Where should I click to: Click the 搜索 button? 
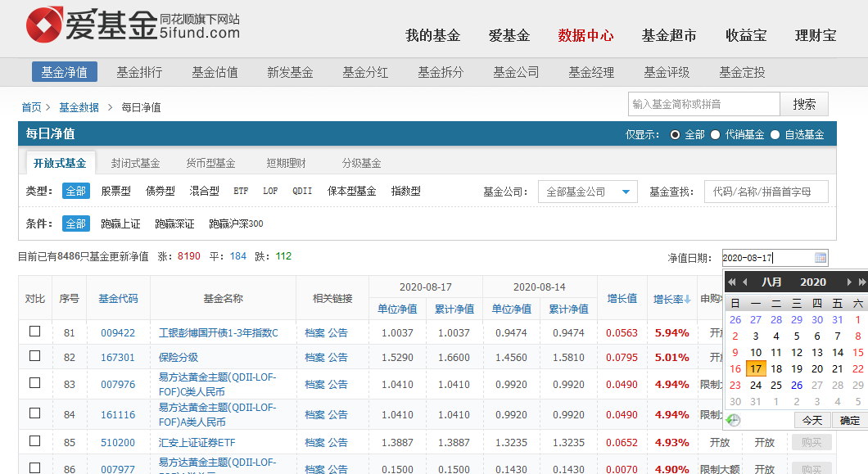click(x=804, y=104)
